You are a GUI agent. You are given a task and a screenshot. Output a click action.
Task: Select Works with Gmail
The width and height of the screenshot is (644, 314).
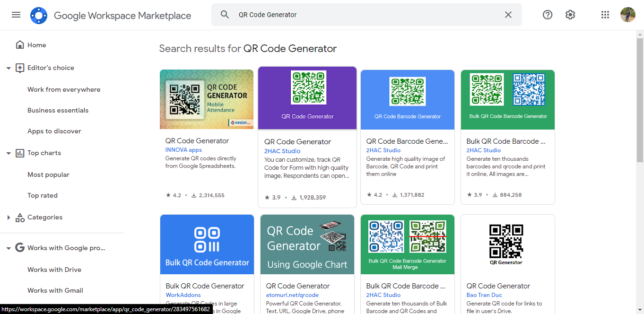point(55,290)
